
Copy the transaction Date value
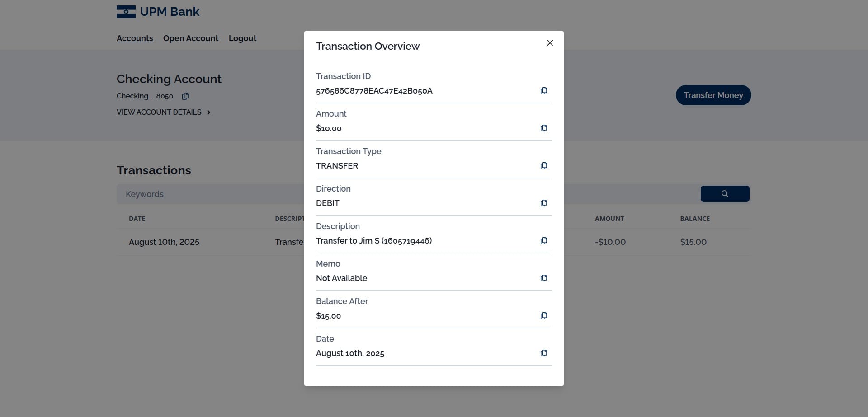tap(544, 353)
